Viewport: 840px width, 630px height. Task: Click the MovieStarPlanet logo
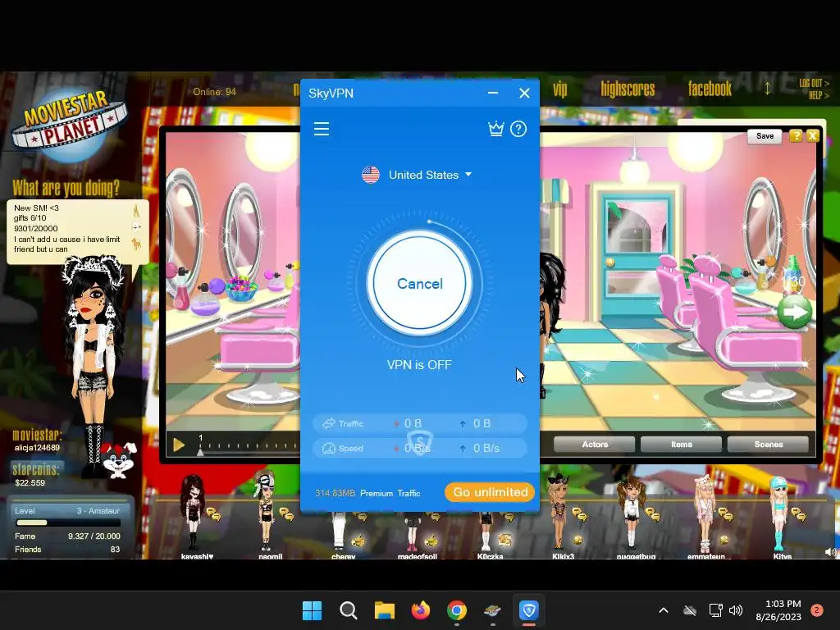pyautogui.click(x=70, y=126)
